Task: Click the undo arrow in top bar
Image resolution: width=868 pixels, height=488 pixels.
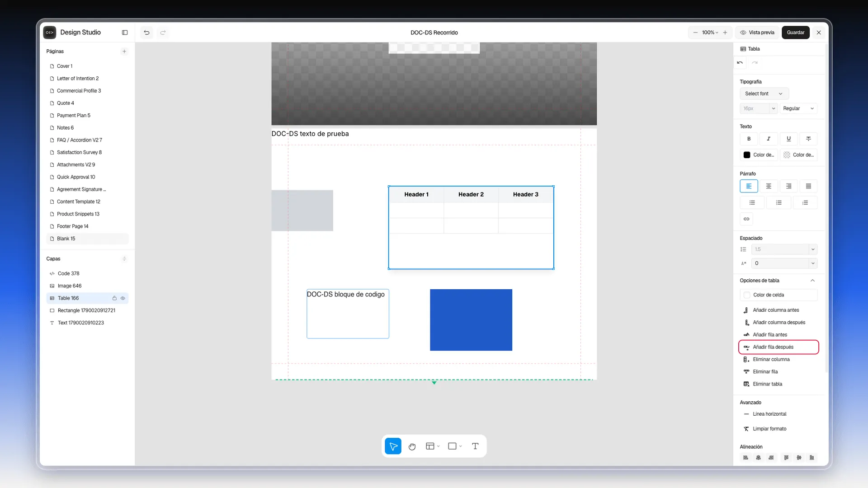Action: point(146,33)
